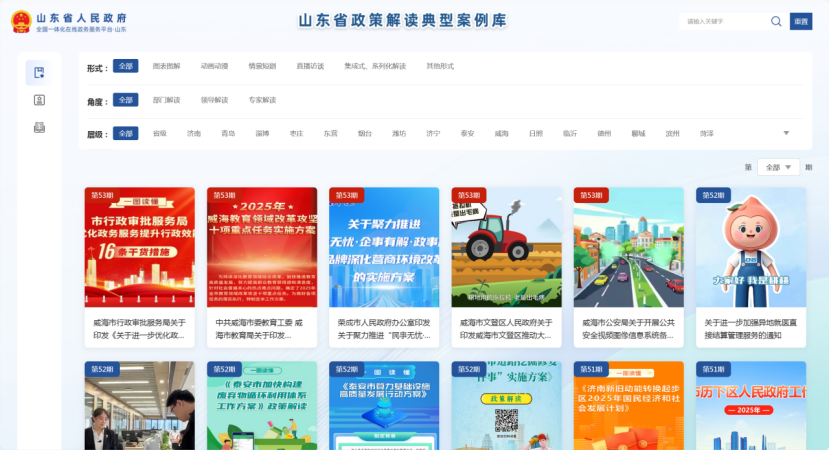The image size is (829, 450).
Task: Select 全部 in the 角度 filter row
Action: point(125,100)
